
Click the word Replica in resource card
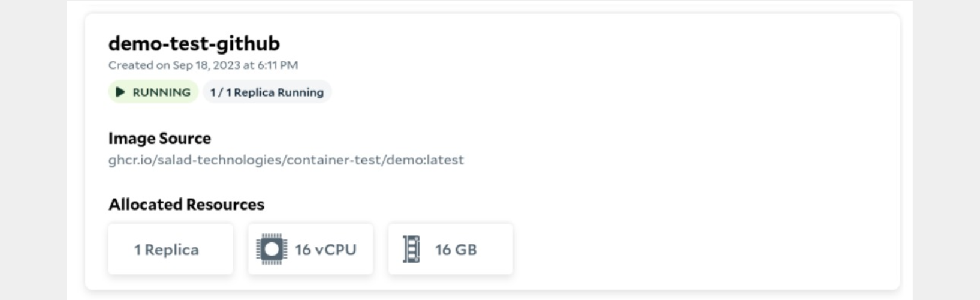point(171,250)
